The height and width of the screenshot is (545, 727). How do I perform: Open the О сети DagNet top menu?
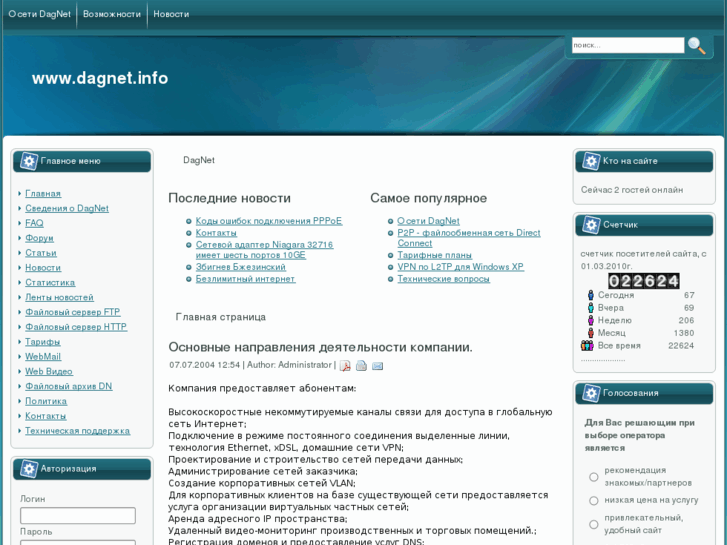pos(39,14)
